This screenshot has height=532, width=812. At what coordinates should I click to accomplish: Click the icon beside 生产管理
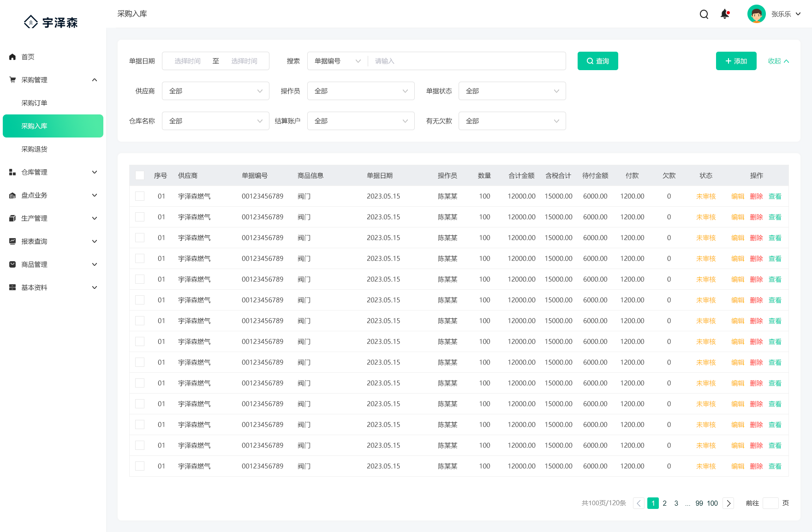click(12, 218)
